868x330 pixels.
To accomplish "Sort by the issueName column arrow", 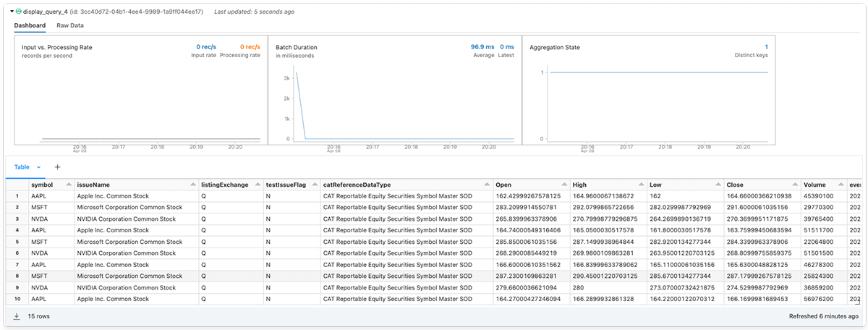I will tap(192, 185).
